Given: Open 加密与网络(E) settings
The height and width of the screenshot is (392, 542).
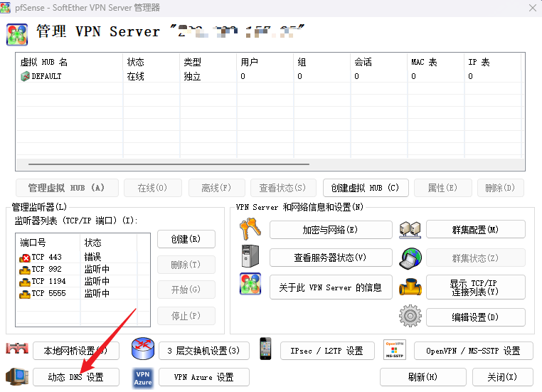Looking at the screenshot, I should pyautogui.click(x=330, y=230).
